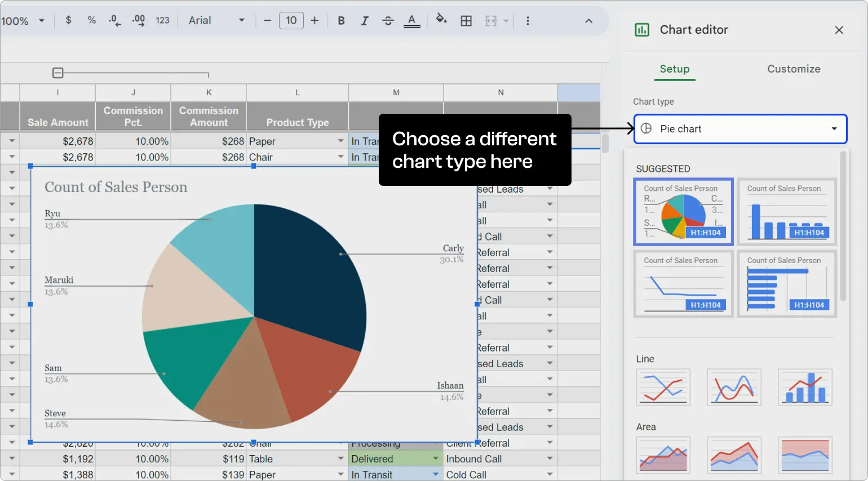
Task: Select the suggested pie chart thumbnail
Action: point(683,212)
